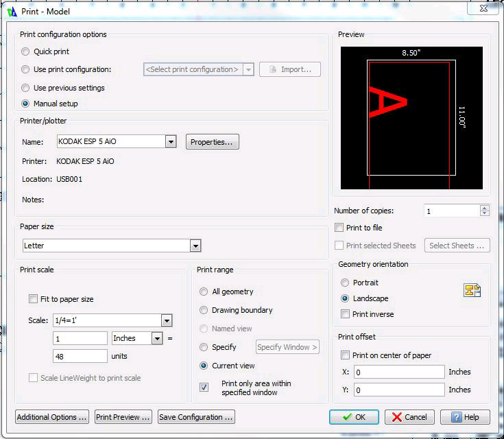Click Print Preview button
The image size is (504, 439).
[123, 417]
